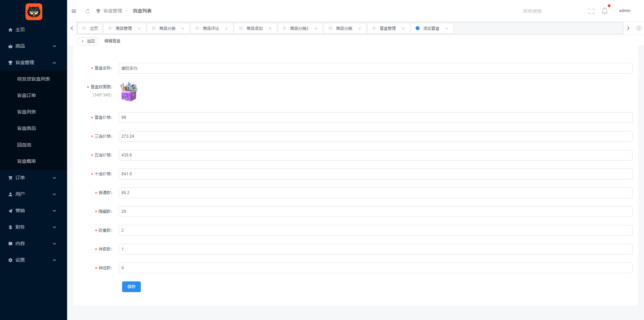Expand the 商品 sidebar menu

(33, 46)
